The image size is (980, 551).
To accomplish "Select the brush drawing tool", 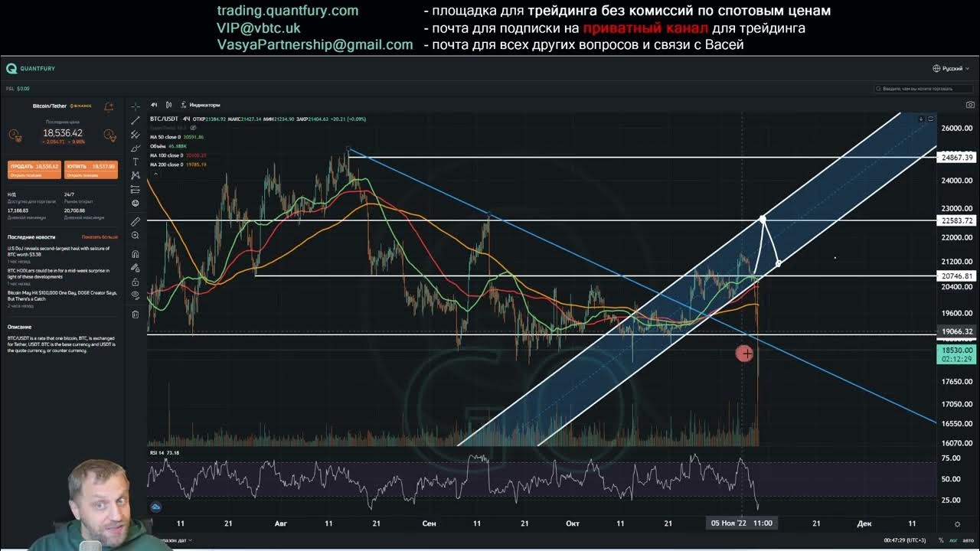I will tap(136, 148).
